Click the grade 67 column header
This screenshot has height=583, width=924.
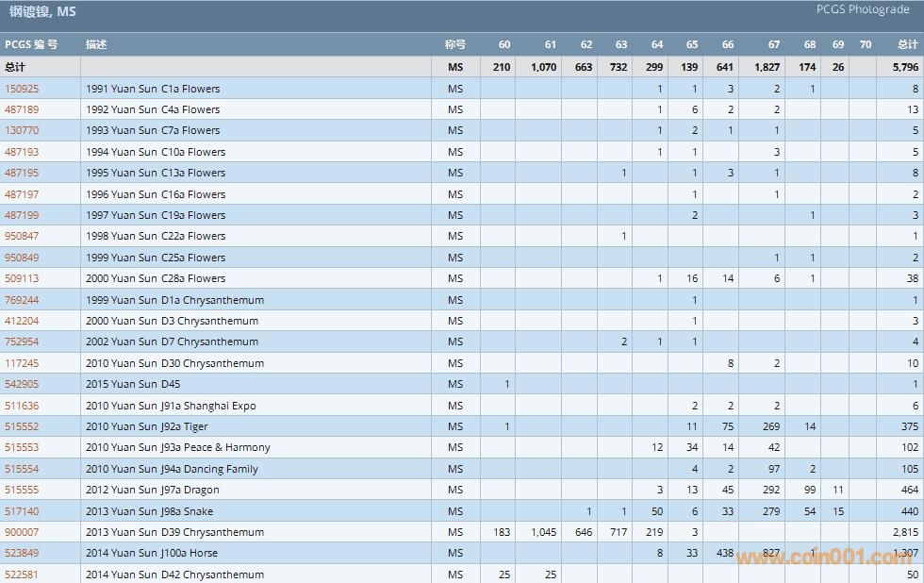click(x=773, y=44)
